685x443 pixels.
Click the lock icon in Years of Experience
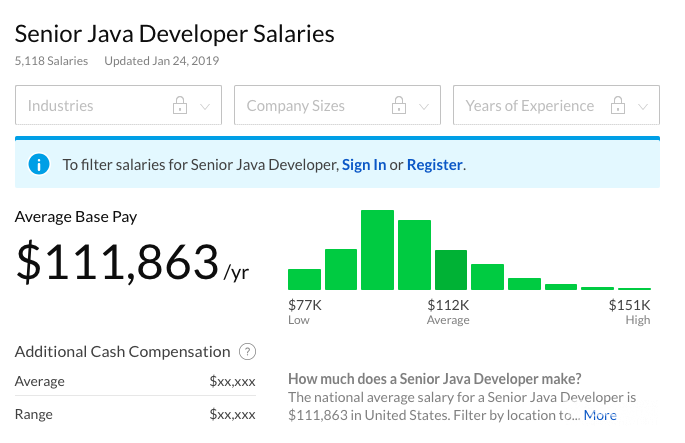tap(618, 106)
